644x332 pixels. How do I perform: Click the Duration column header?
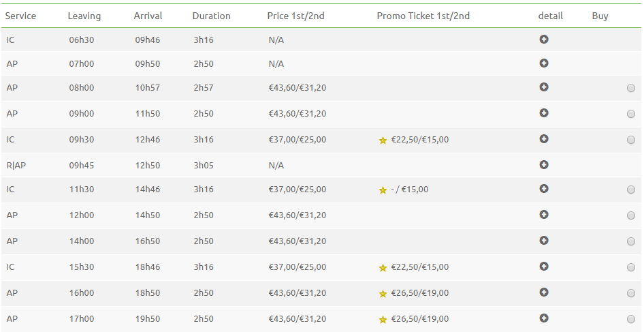212,16
